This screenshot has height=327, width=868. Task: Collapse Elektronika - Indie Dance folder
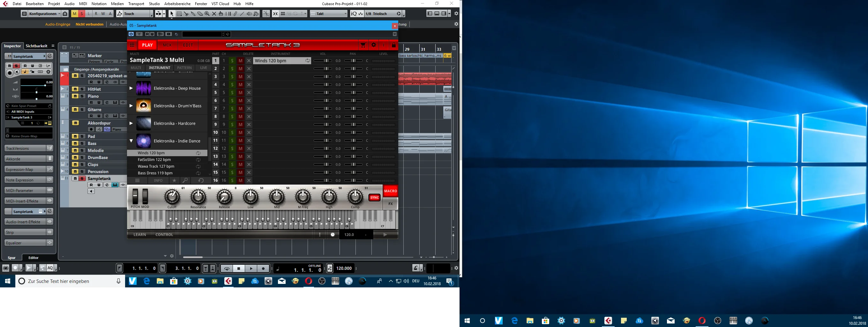pos(131,141)
